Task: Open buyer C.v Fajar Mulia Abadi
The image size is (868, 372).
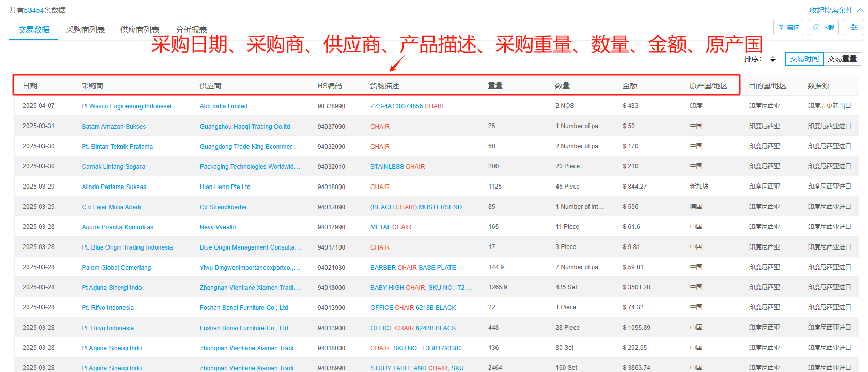Action: tap(111, 207)
